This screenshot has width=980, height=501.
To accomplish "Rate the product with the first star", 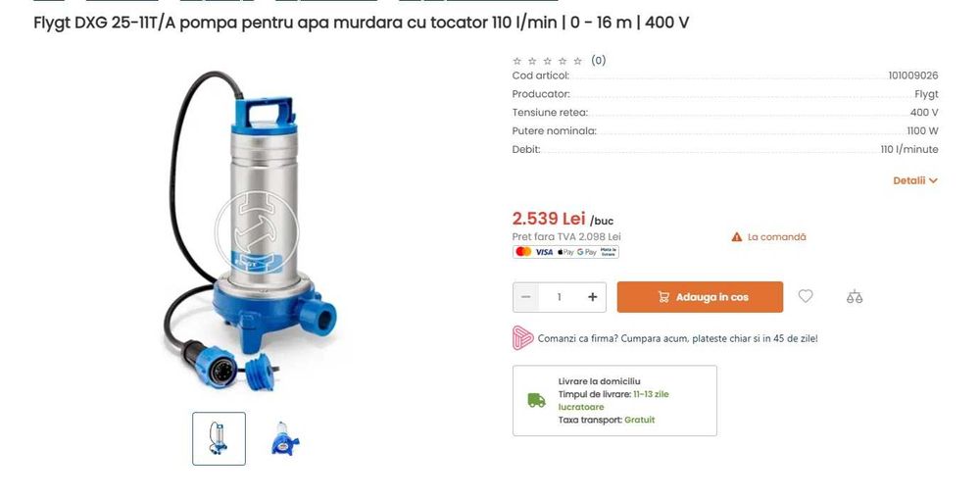I will click(516, 61).
